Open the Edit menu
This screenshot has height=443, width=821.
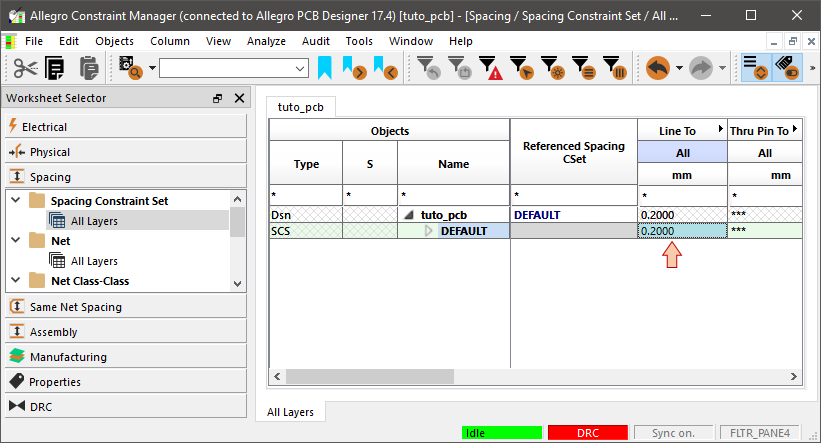click(69, 41)
